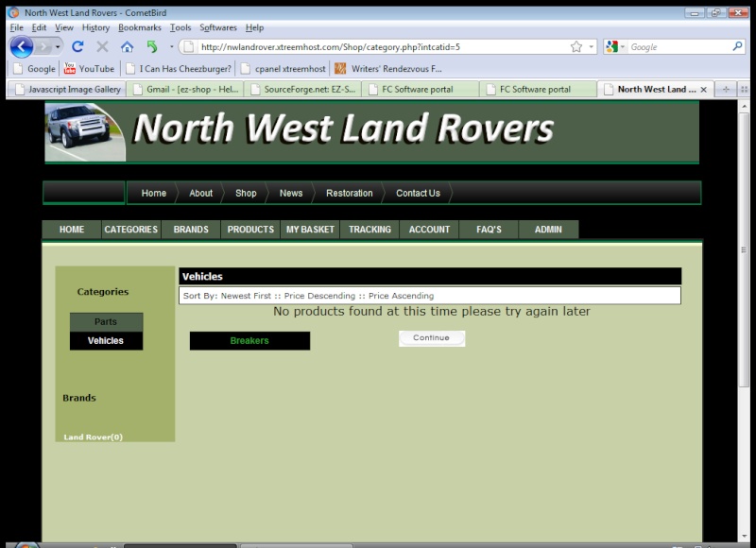Open the Help menu
This screenshot has height=548, width=756.
[254, 27]
